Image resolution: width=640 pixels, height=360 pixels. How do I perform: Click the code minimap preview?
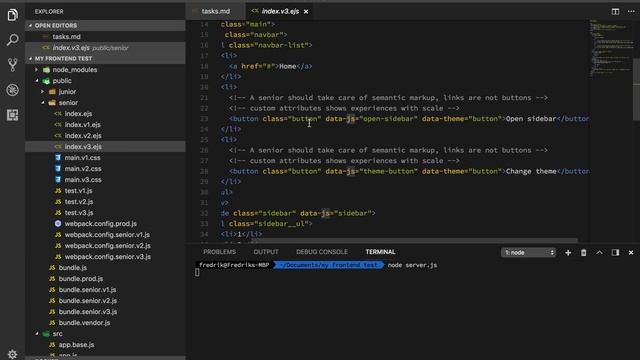click(610, 47)
